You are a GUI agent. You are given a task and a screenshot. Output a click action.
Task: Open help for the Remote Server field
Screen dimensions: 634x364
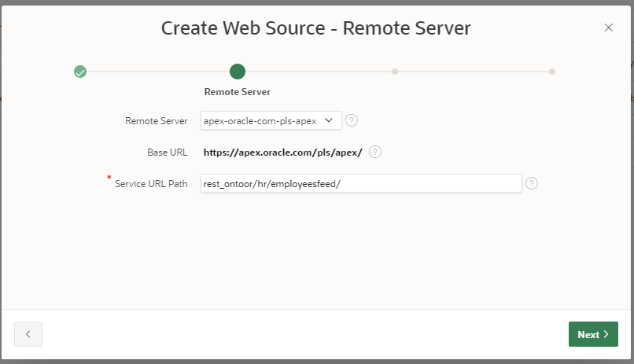[x=352, y=120]
